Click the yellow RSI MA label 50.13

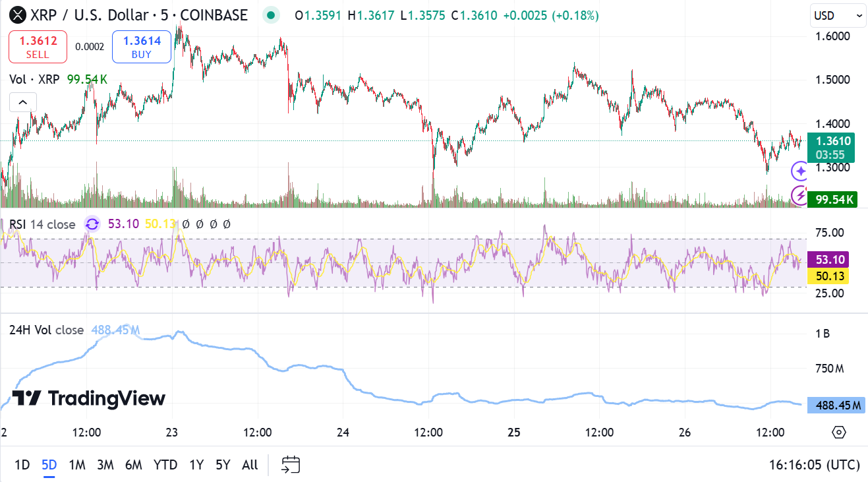click(830, 276)
